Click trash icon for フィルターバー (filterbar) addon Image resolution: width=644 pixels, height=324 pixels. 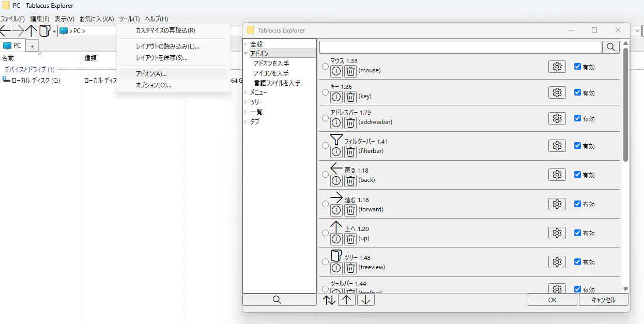click(350, 151)
